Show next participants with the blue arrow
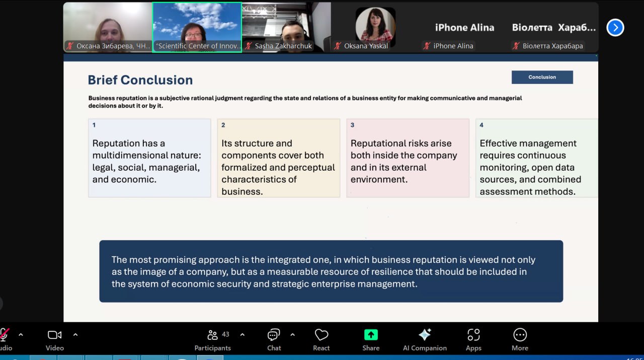This screenshot has height=360, width=644. click(x=615, y=27)
